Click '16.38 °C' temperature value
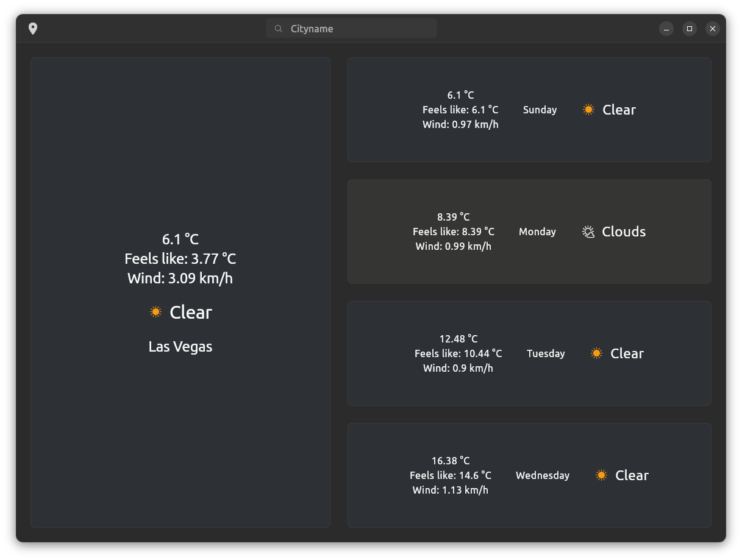 (x=451, y=461)
